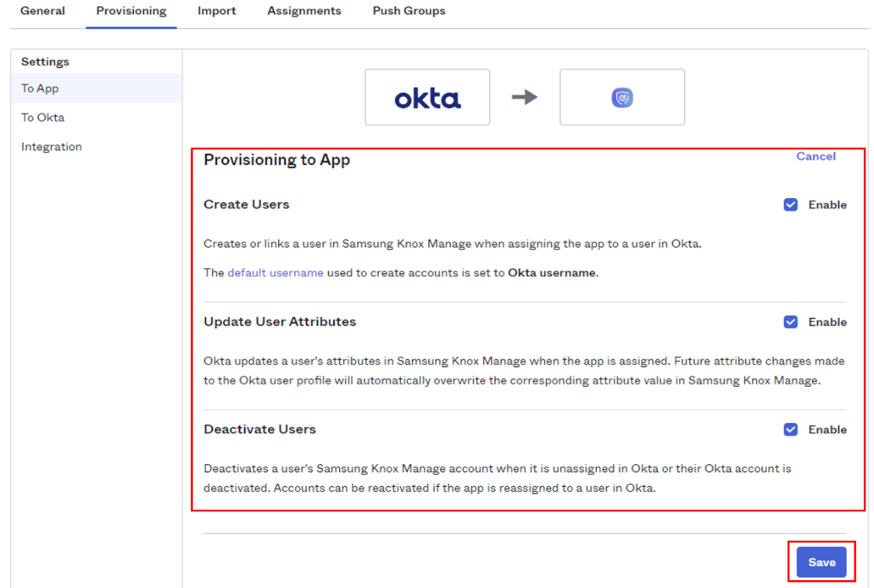Switch to the Import tab
This screenshot has width=874, height=588.
click(217, 11)
